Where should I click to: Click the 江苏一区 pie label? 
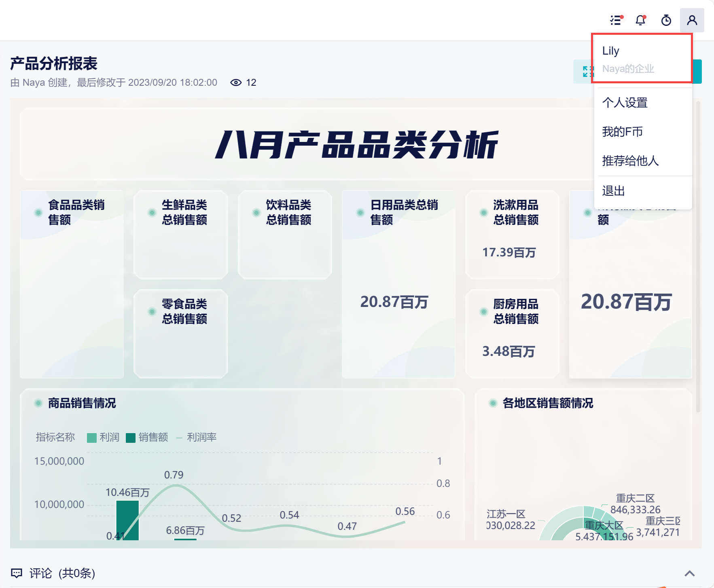[506, 514]
